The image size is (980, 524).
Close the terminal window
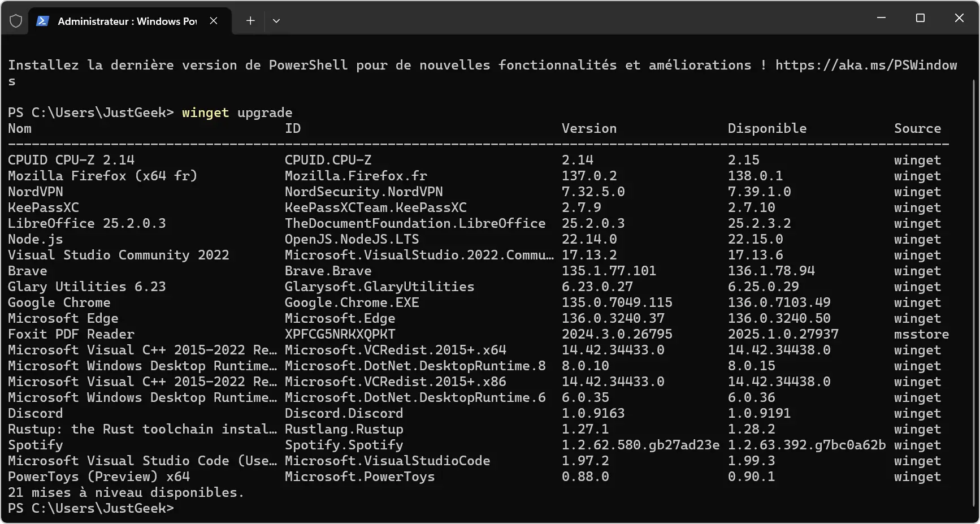pos(959,18)
